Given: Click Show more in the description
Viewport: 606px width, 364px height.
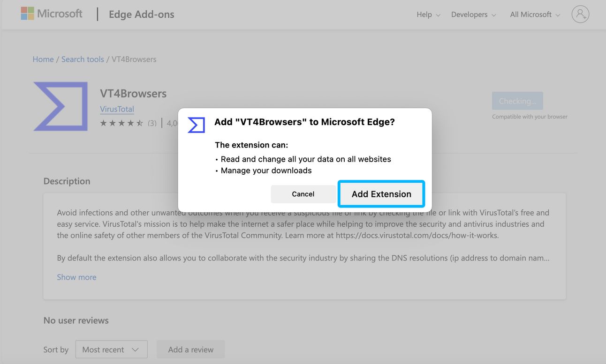Looking at the screenshot, I should click(x=76, y=277).
